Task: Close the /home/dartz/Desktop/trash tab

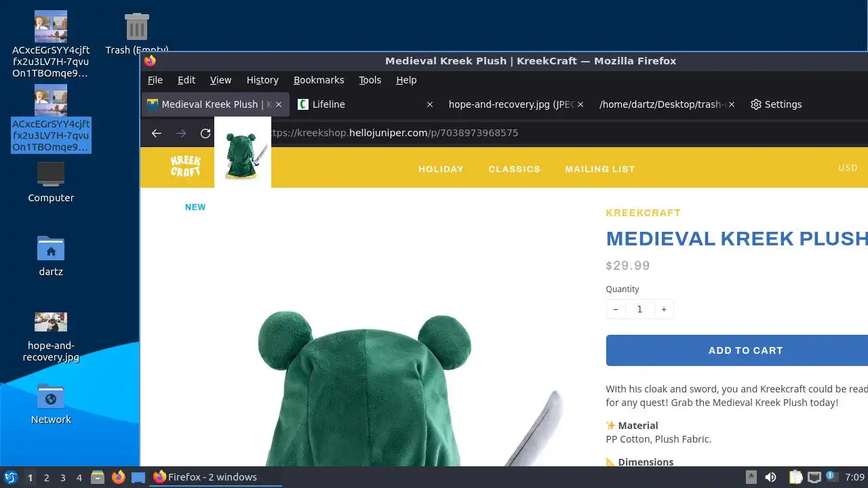Action: pyautogui.click(x=731, y=104)
